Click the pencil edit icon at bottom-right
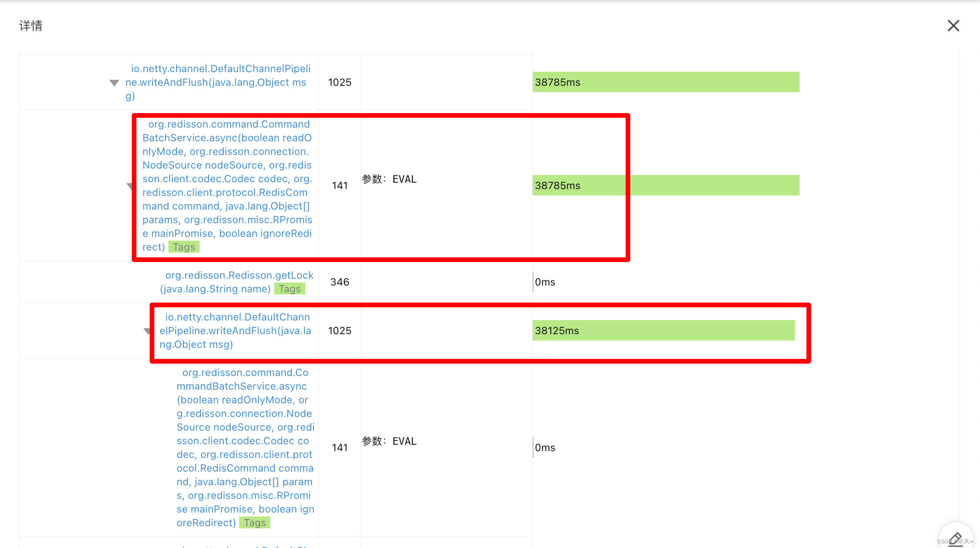 coord(956,539)
